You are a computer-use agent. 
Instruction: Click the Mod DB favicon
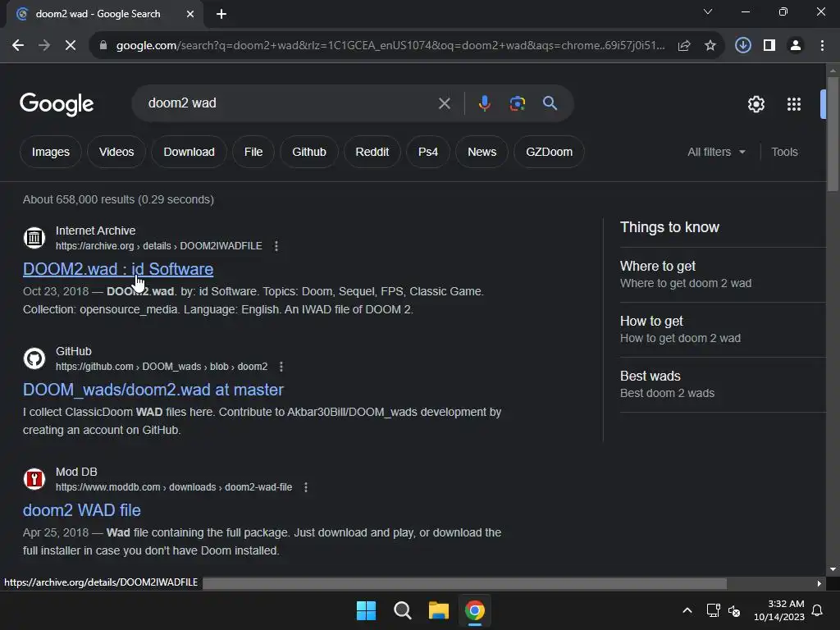pyautogui.click(x=34, y=478)
